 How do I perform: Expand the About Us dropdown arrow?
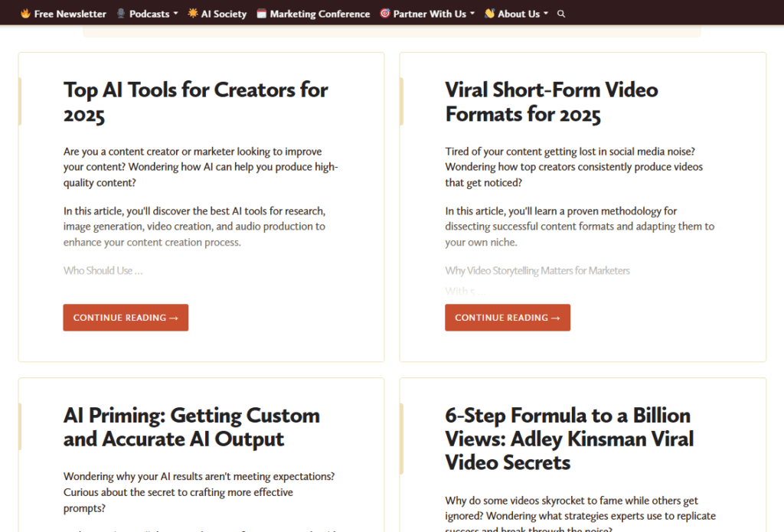(546, 14)
